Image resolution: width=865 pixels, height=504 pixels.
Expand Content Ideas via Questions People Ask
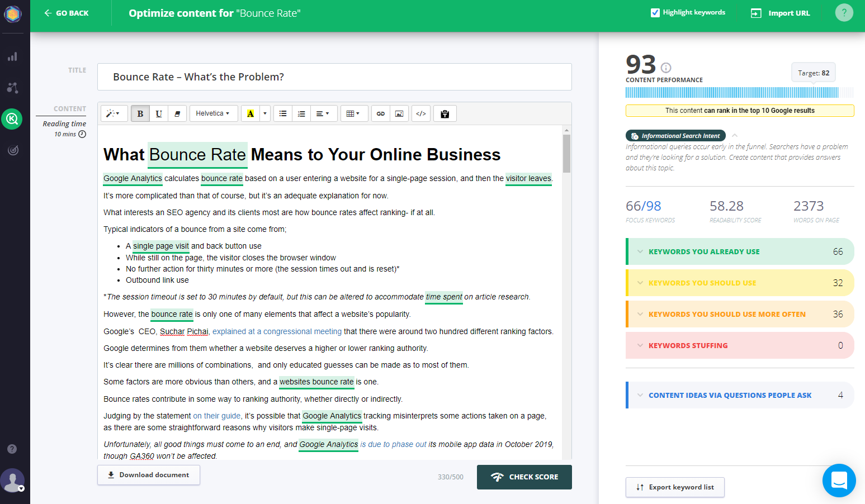pyautogui.click(x=740, y=395)
